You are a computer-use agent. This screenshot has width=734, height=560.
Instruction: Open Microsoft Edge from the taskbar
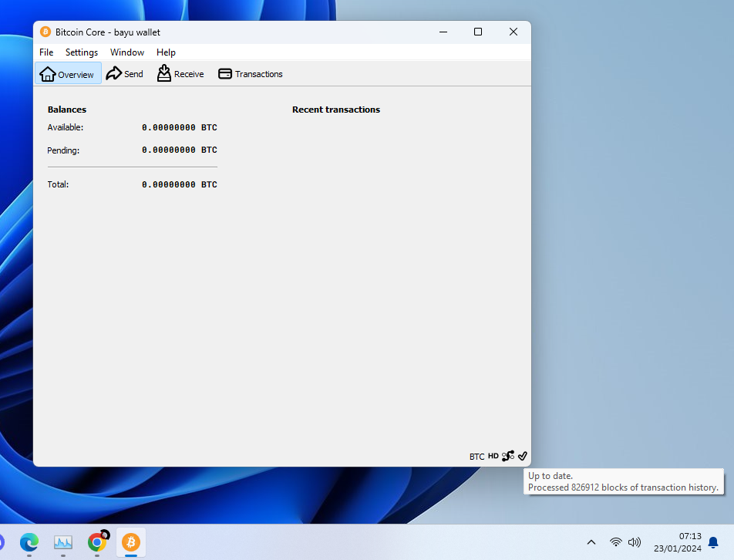pyautogui.click(x=29, y=542)
